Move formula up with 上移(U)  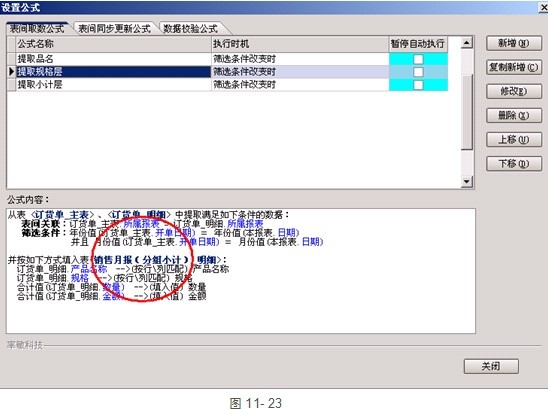(514, 139)
